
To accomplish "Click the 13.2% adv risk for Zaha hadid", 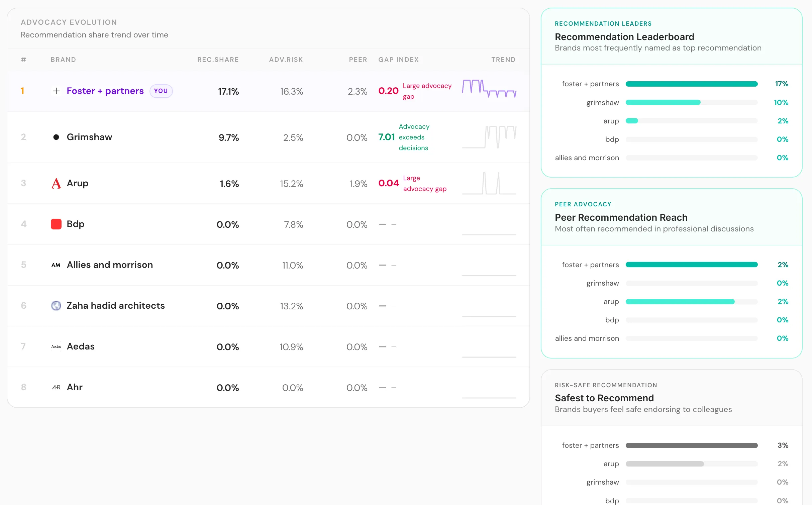I will tap(292, 306).
